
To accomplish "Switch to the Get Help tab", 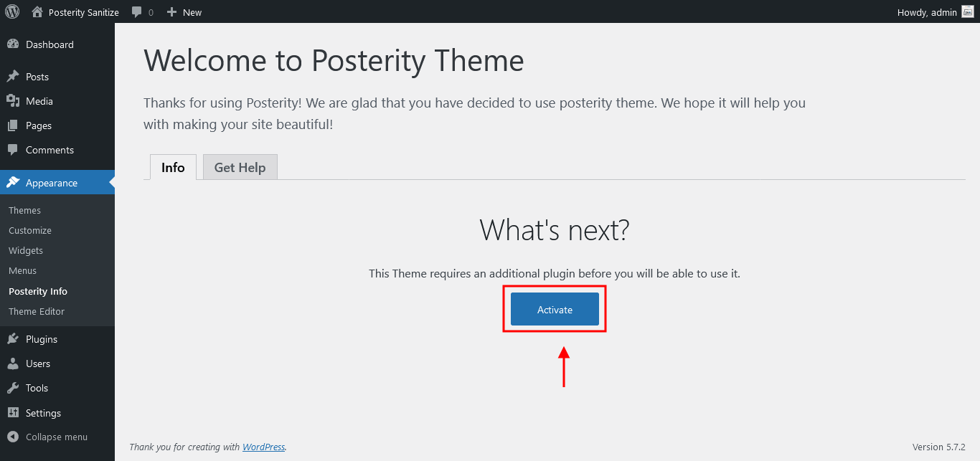I will (240, 167).
